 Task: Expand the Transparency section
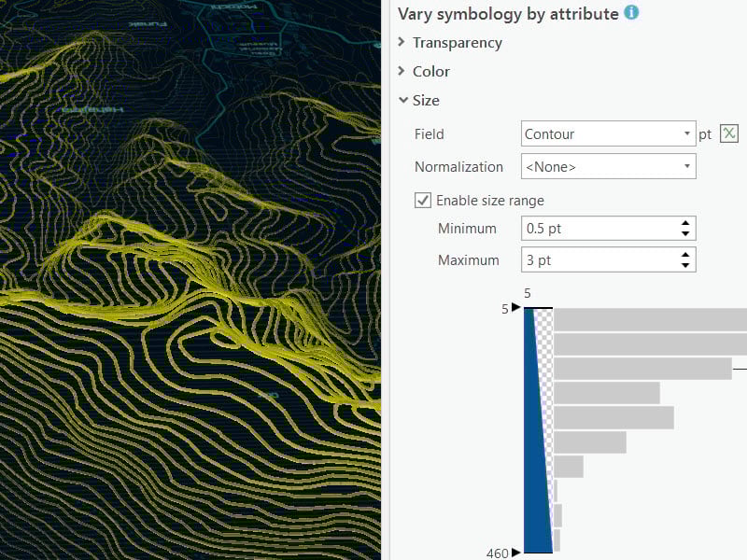click(x=402, y=43)
